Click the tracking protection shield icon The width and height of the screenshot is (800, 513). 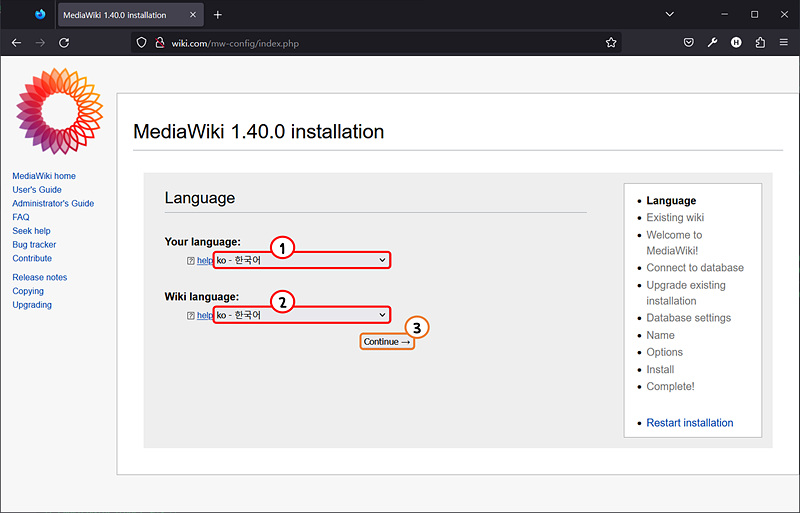tap(141, 43)
